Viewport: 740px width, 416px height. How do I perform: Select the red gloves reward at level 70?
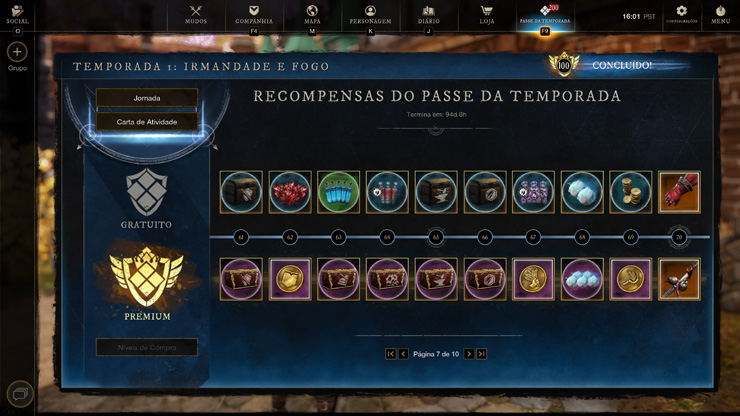pos(679,192)
